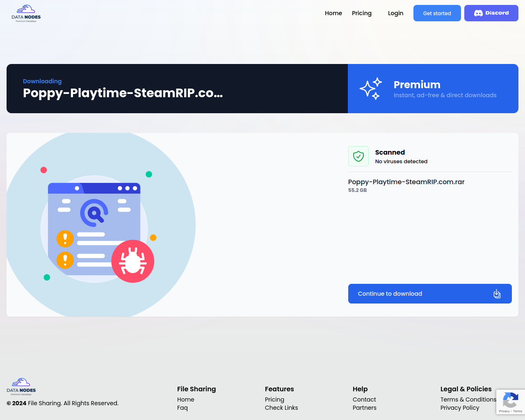Open the Contact footer link

(x=364, y=399)
